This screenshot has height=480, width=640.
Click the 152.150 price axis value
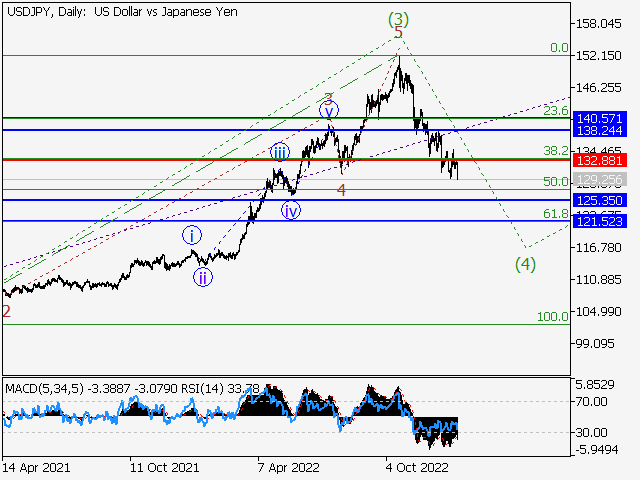[598, 56]
